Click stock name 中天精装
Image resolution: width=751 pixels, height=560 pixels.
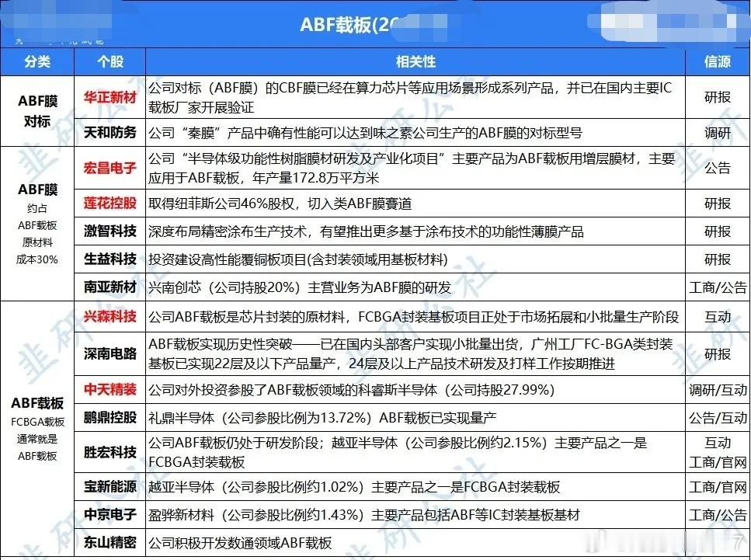click(x=110, y=389)
